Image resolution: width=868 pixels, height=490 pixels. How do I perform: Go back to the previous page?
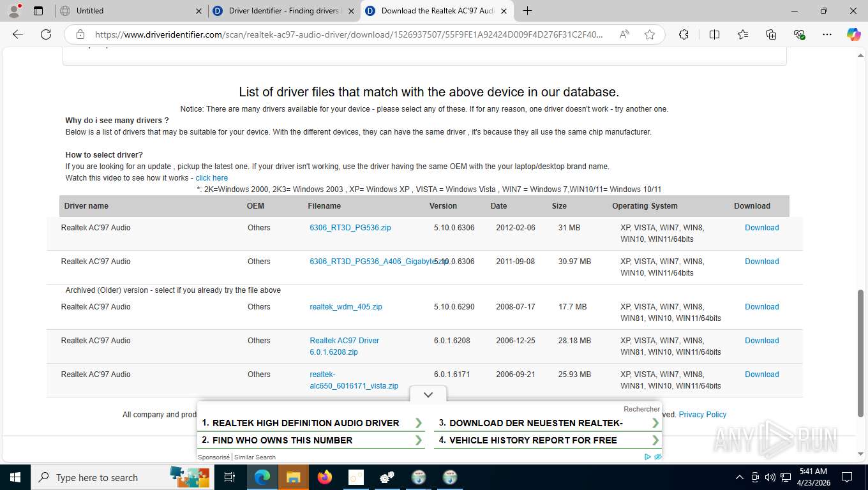click(x=18, y=34)
